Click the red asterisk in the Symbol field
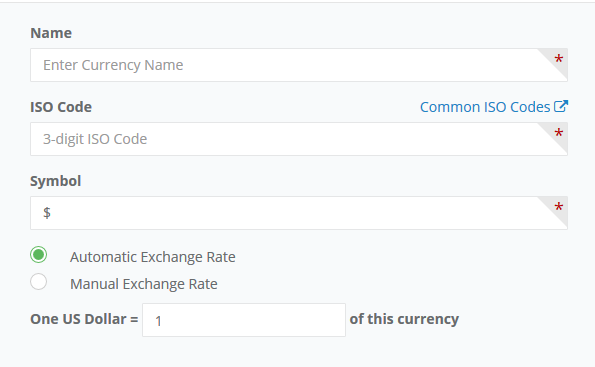The image size is (595, 367). pyautogui.click(x=558, y=208)
